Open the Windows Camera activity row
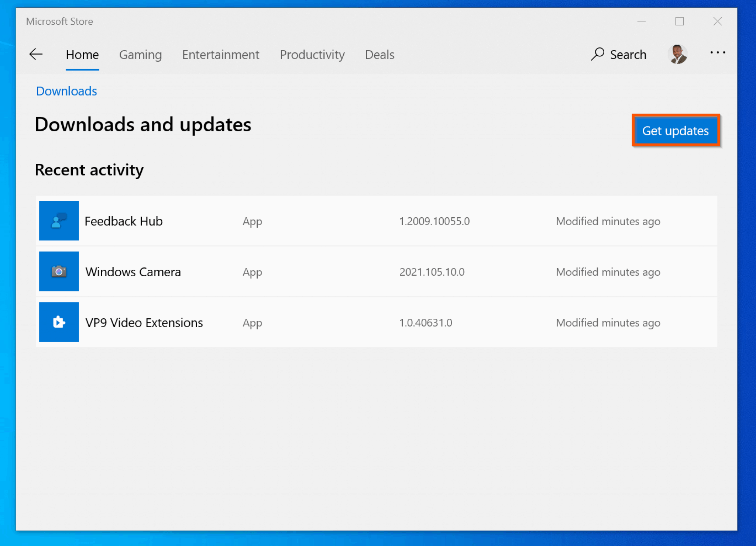This screenshot has height=546, width=756. [x=133, y=272]
